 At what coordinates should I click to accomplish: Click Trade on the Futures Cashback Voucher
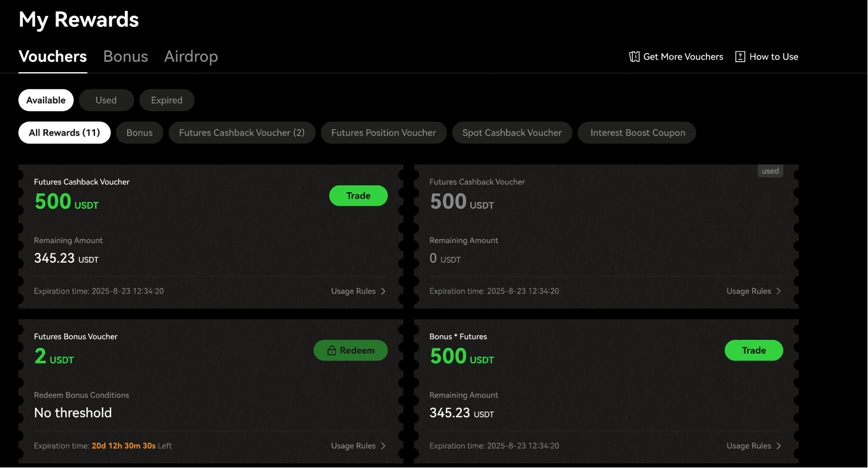[x=358, y=196]
